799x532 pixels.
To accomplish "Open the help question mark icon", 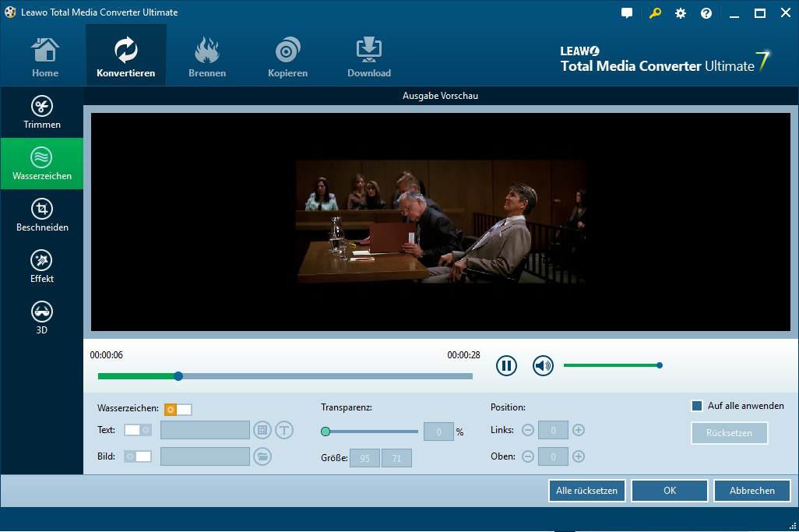I will 706,13.
